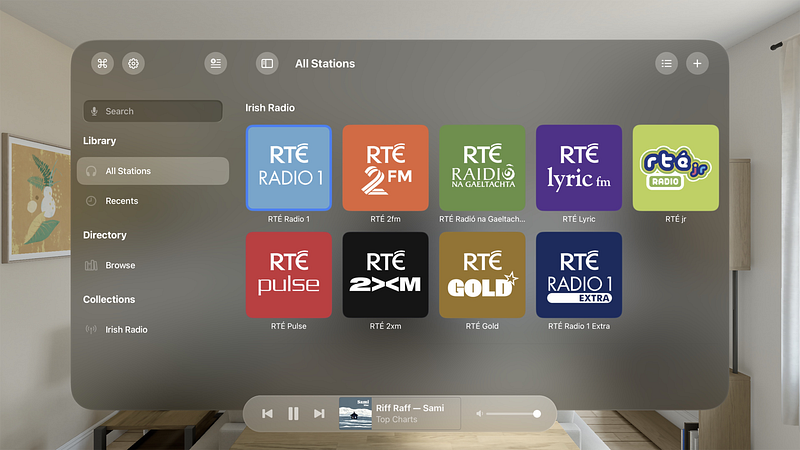Click the Browse directory icon
800x450 pixels.
tap(91, 265)
